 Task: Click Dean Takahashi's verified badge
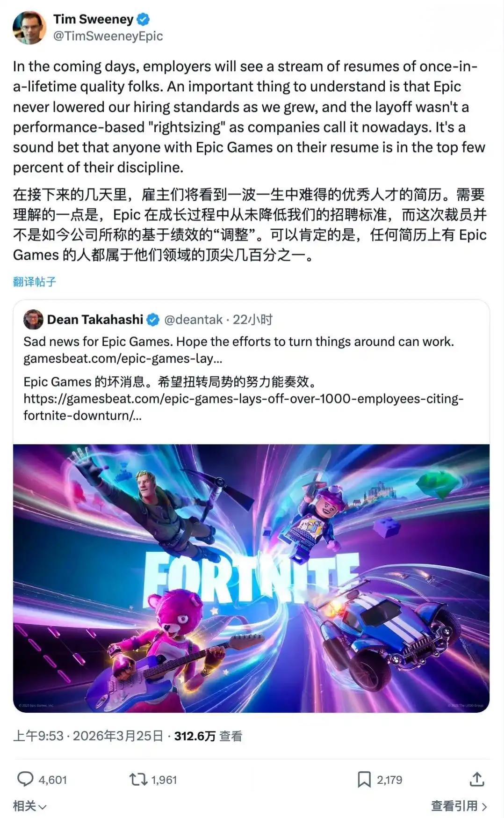(153, 320)
